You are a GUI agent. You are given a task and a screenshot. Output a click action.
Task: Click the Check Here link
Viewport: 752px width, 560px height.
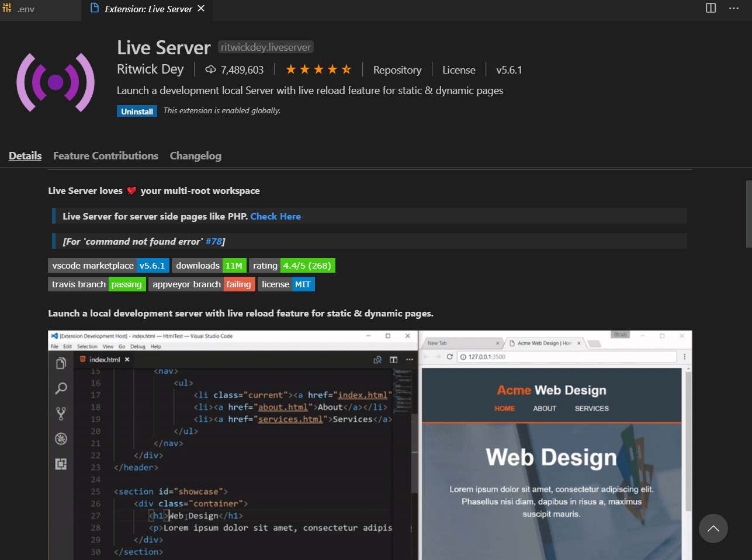(x=276, y=216)
